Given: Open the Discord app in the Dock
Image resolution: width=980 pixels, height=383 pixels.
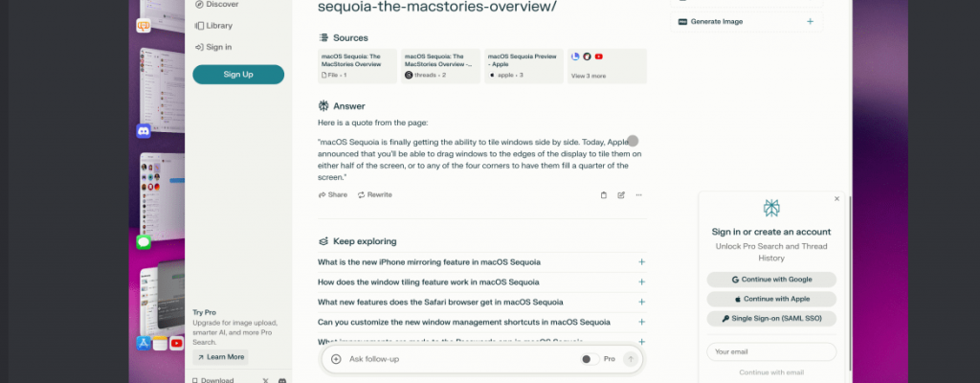Looking at the screenshot, I should point(144,131).
